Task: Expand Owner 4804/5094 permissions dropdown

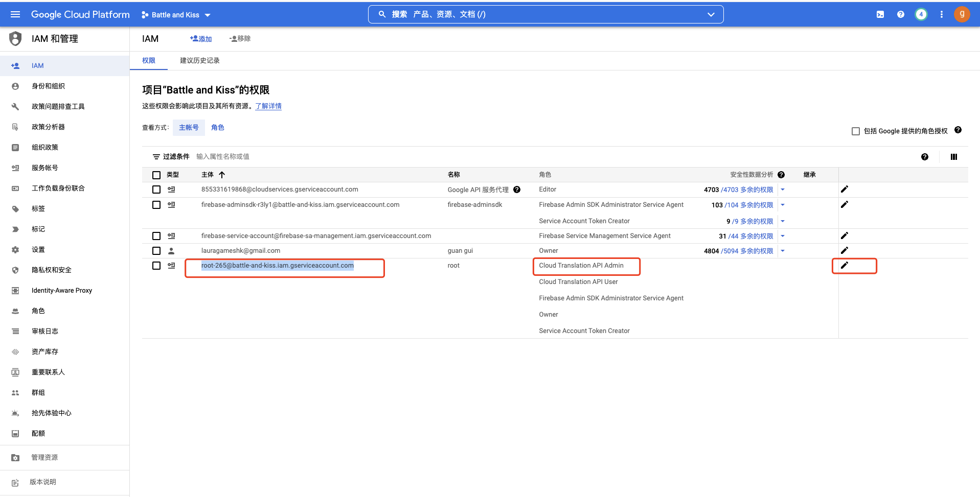Action: click(x=783, y=251)
